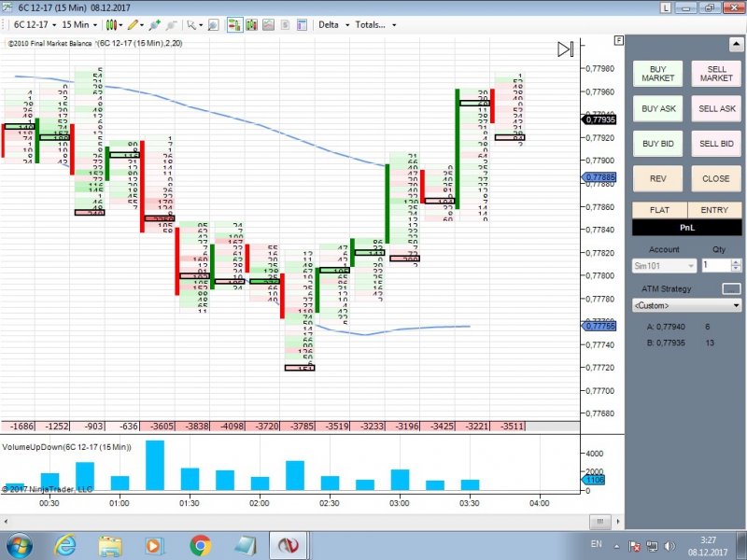The height and width of the screenshot is (560, 747).
Task: Click the VolumeUpDown indicator label
Action: click(66, 447)
